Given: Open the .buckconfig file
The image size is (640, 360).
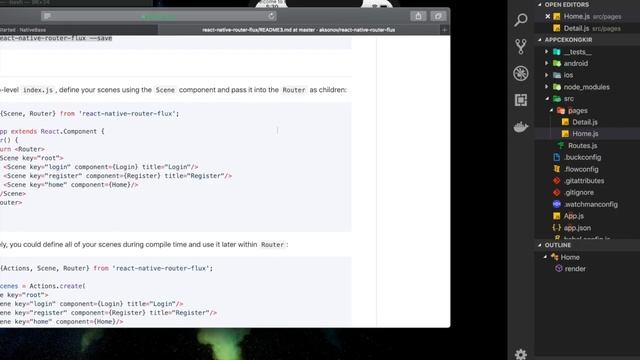Looking at the screenshot, I should [x=582, y=157].
